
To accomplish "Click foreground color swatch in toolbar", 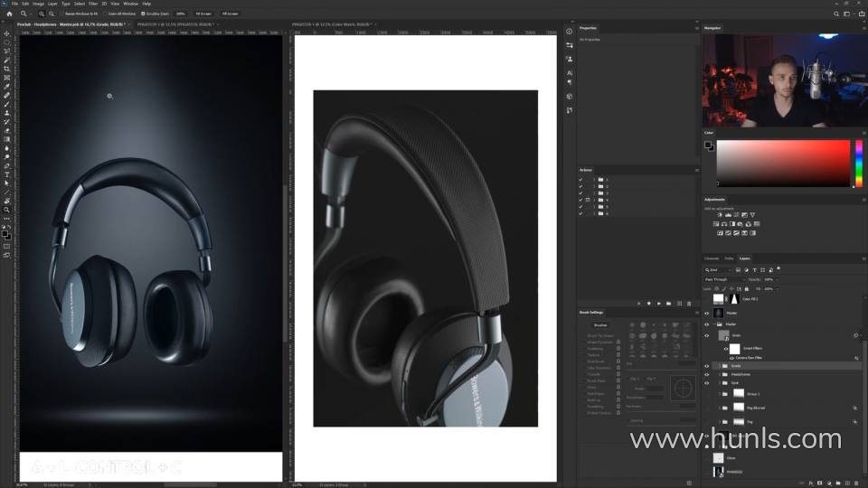I will [x=5, y=233].
